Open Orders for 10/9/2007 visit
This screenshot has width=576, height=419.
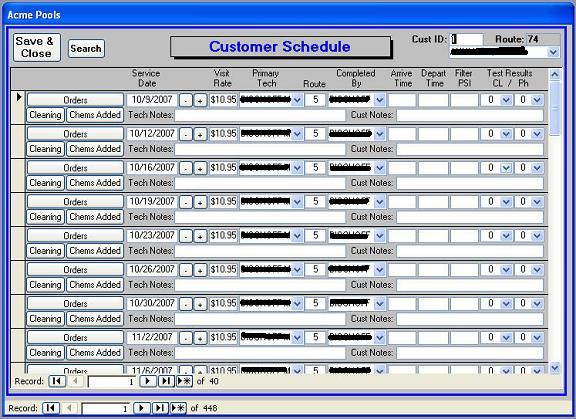click(75, 100)
